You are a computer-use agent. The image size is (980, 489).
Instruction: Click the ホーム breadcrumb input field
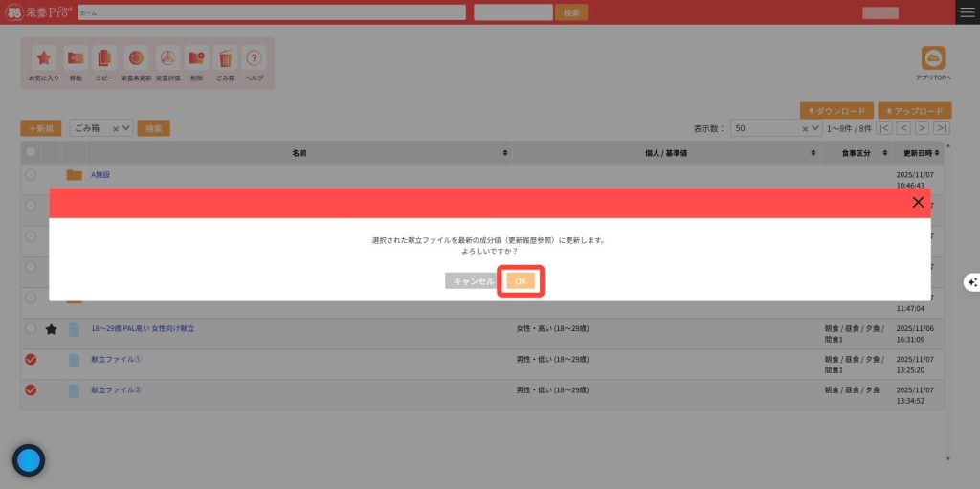pos(272,12)
